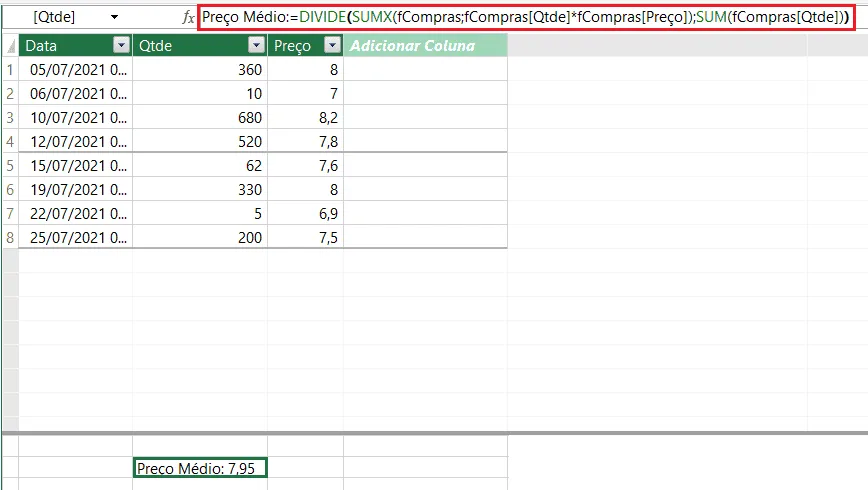The width and height of the screenshot is (868, 490).
Task: Expand the [Qtde] name box dropdown arrow
Action: 114,17
